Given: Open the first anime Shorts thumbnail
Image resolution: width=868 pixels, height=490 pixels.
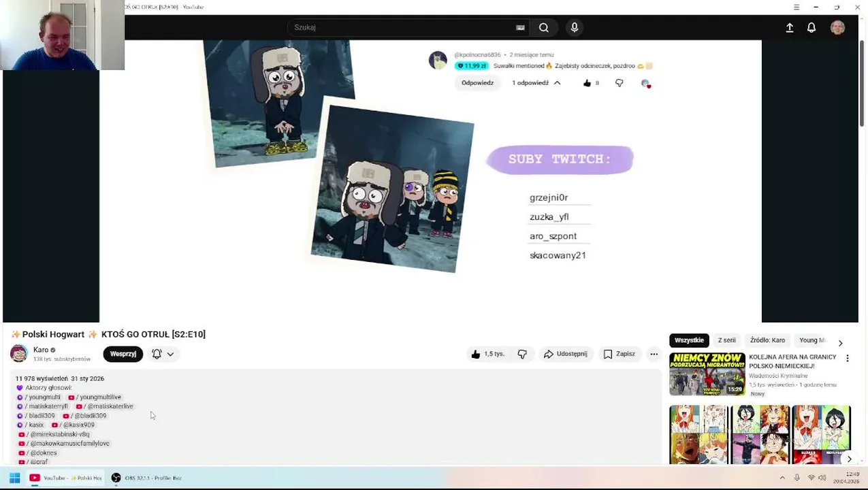Looking at the screenshot, I should pyautogui.click(x=698, y=435).
